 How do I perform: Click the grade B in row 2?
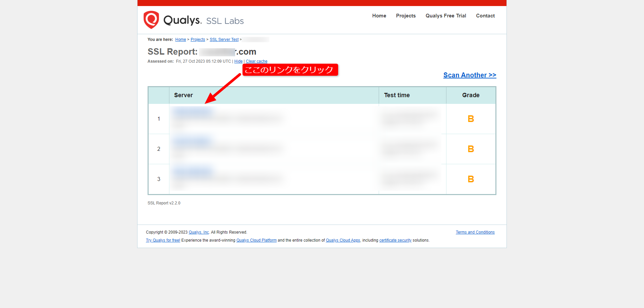coord(471,149)
